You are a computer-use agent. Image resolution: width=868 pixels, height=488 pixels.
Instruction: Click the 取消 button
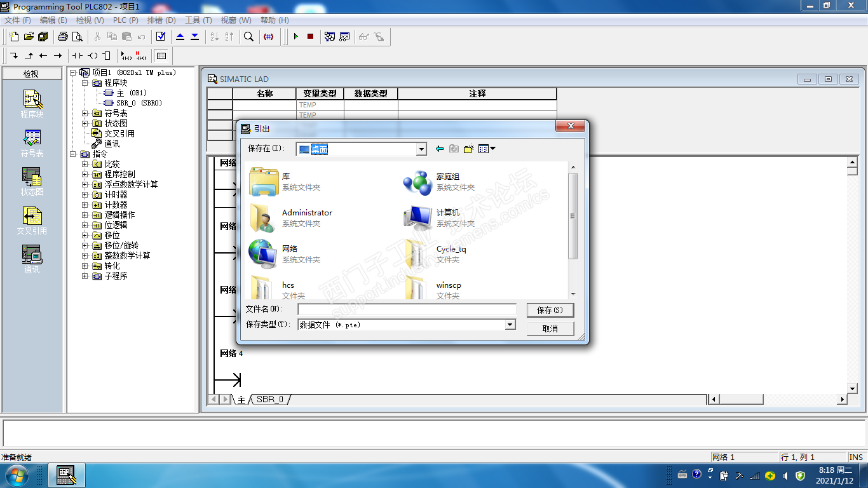[x=550, y=329]
